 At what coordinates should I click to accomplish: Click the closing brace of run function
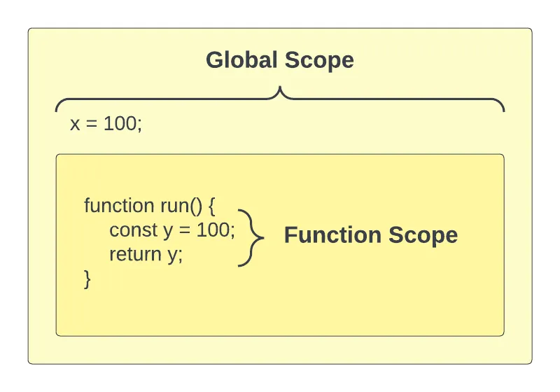point(87,278)
